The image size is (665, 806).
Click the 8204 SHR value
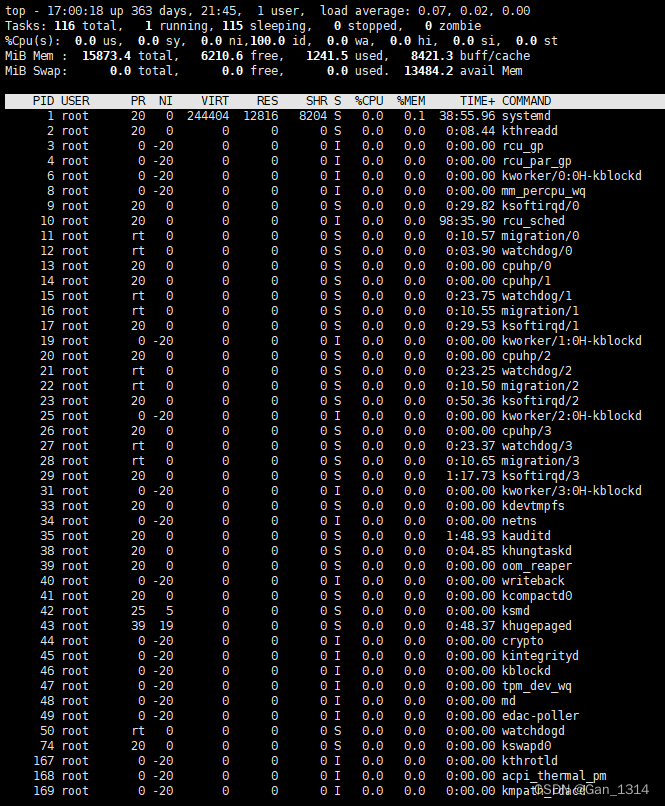pos(313,116)
